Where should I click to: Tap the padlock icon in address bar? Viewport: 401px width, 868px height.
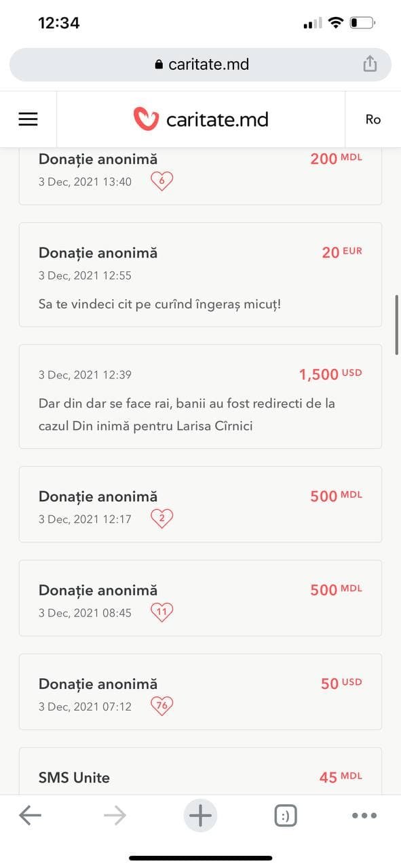pos(159,64)
